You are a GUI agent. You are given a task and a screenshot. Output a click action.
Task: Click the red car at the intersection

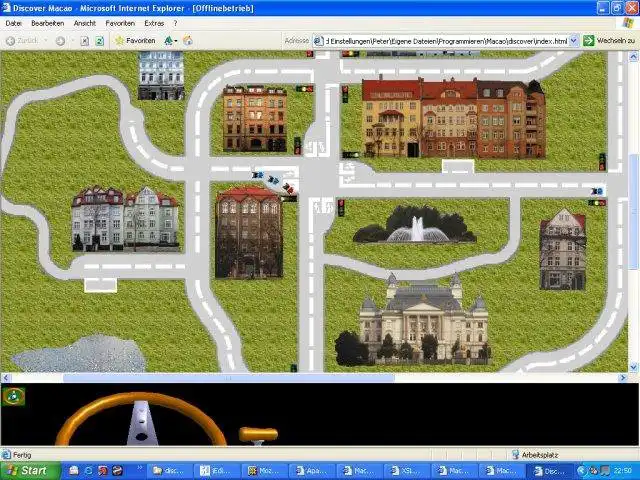pyautogui.click(x=288, y=188)
